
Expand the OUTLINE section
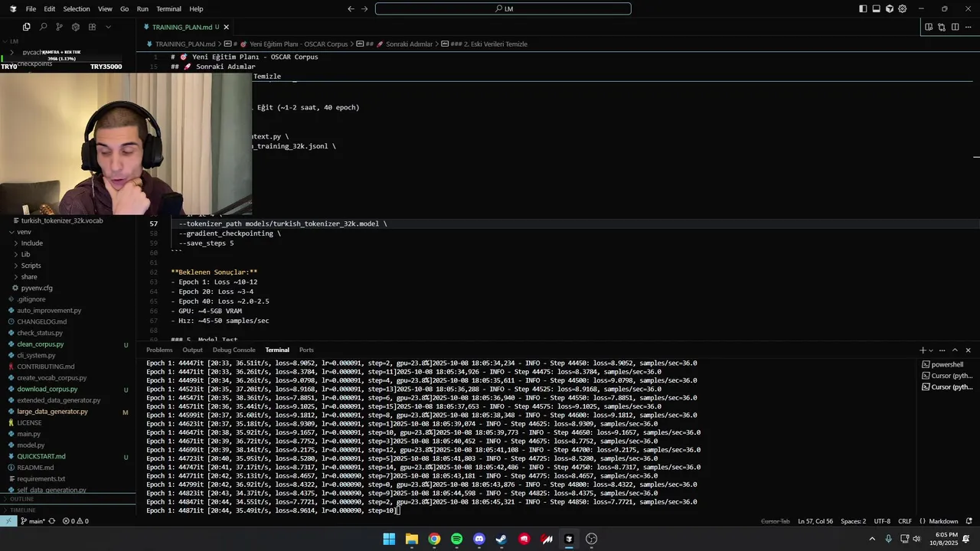(x=21, y=499)
